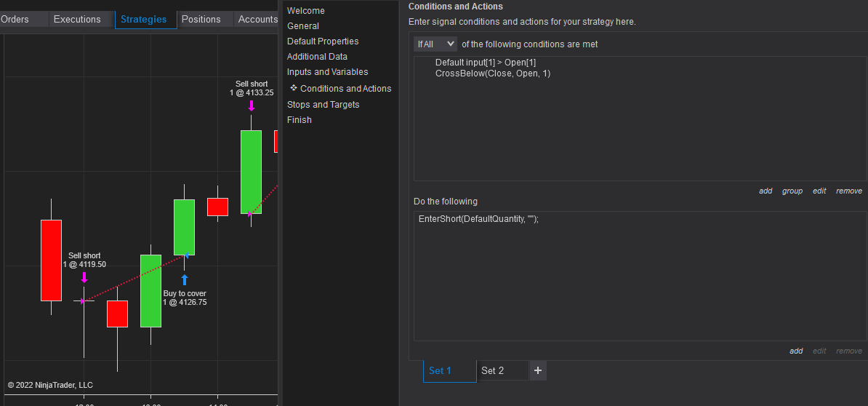Click the plus icon to add a set
Image resolution: width=868 pixels, height=406 pixels.
tap(538, 370)
